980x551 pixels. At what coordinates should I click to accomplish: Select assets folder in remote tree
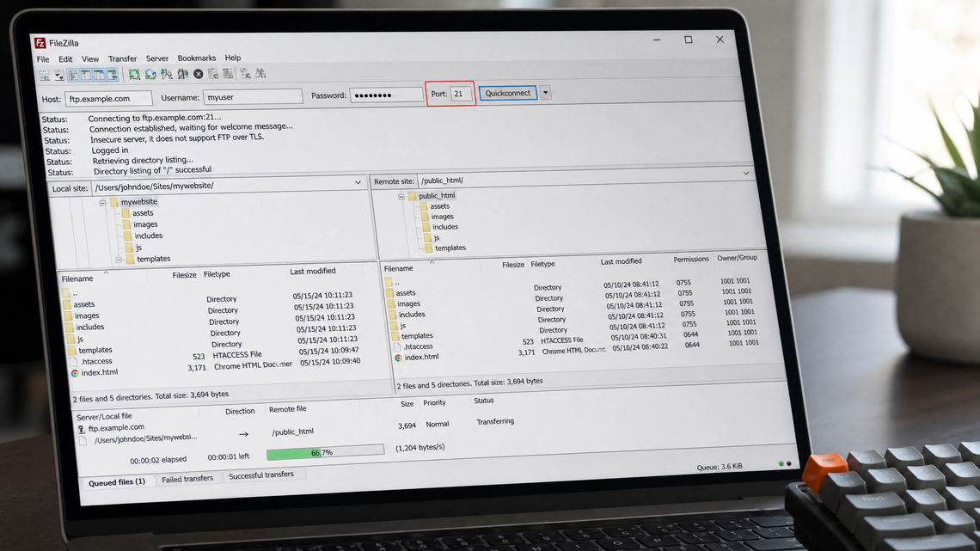439,206
